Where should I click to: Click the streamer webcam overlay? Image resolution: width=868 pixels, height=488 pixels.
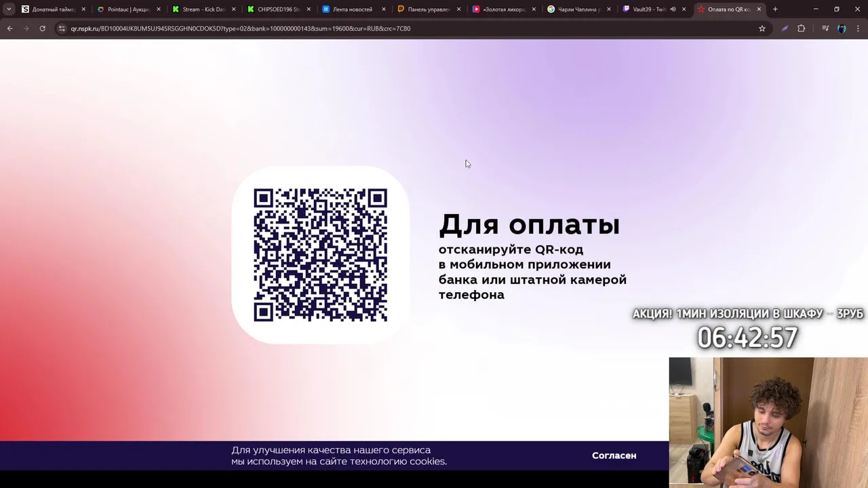pyautogui.click(x=768, y=422)
